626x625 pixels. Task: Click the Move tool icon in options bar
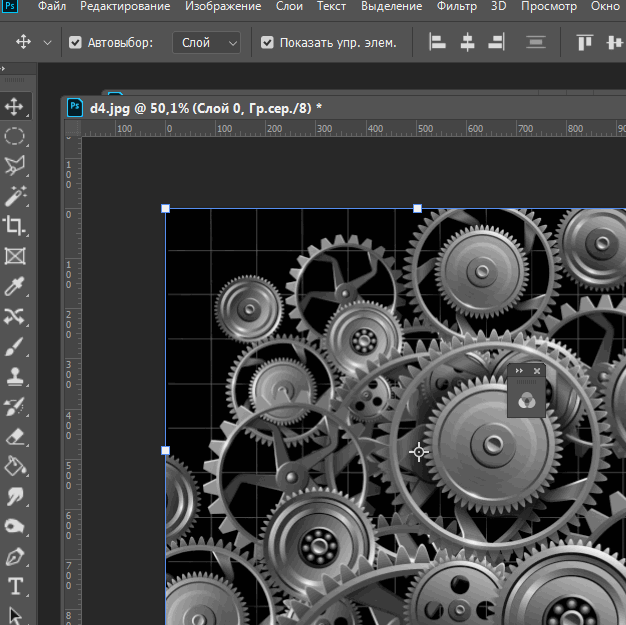click(x=23, y=42)
